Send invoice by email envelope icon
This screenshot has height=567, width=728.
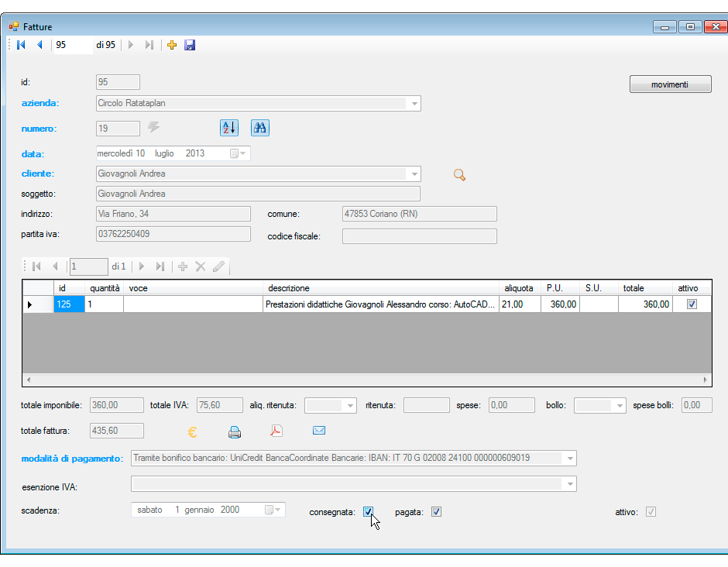319,431
